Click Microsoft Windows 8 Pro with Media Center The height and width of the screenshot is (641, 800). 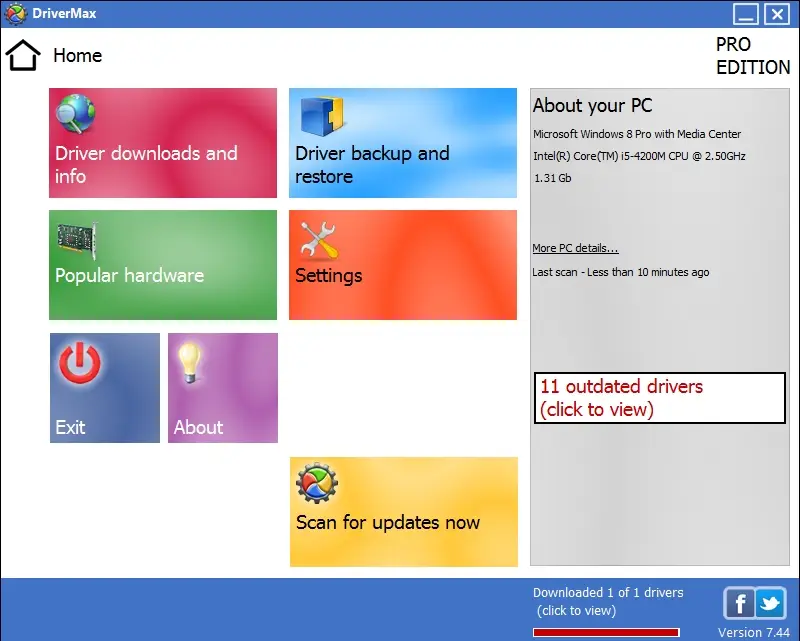tap(637, 134)
